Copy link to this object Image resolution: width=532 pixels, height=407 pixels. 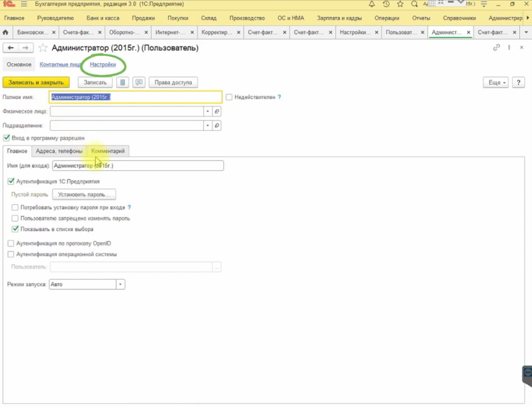click(497, 47)
